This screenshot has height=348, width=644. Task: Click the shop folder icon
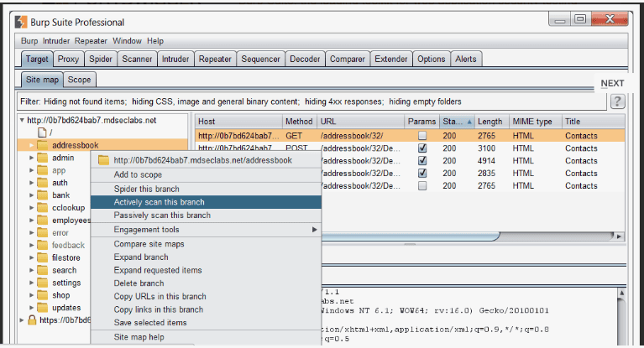42,295
